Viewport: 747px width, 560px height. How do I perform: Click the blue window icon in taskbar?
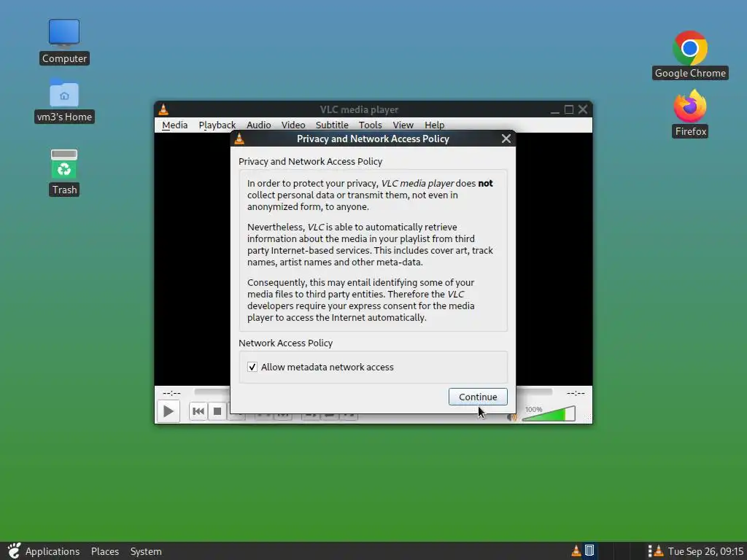[589, 551]
